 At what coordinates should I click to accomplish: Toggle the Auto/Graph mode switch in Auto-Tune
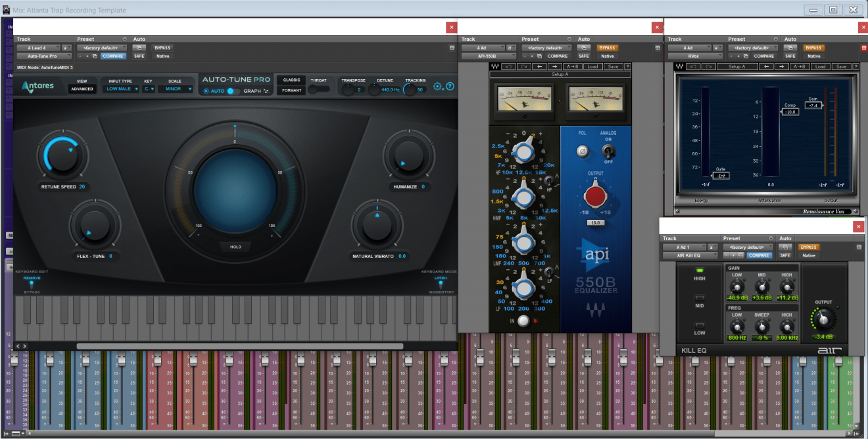(233, 91)
